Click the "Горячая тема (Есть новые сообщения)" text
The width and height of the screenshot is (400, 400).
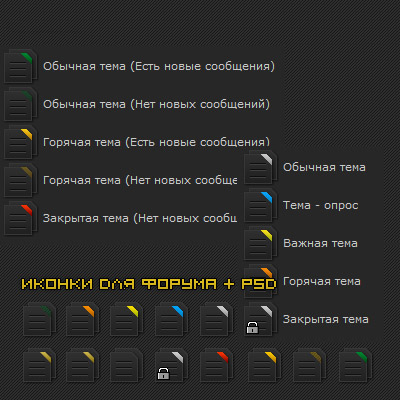pos(156,142)
